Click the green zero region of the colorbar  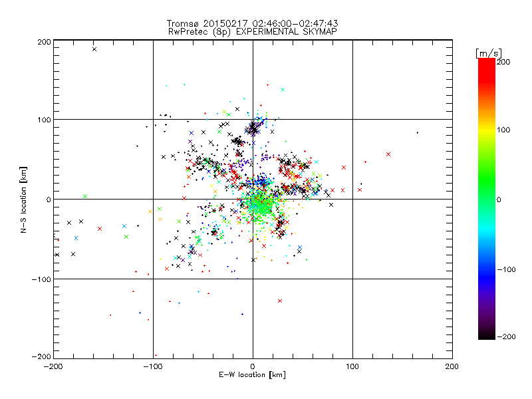coord(487,199)
